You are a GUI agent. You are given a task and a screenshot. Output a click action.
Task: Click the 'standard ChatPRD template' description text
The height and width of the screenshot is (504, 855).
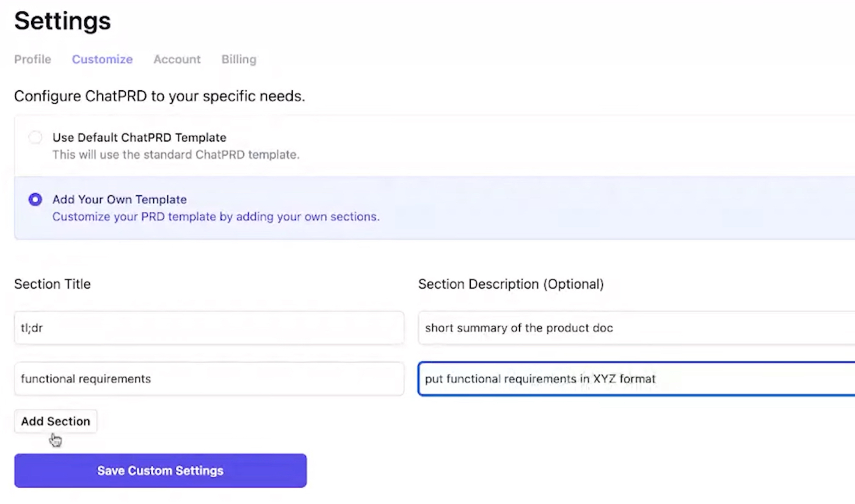coord(176,154)
